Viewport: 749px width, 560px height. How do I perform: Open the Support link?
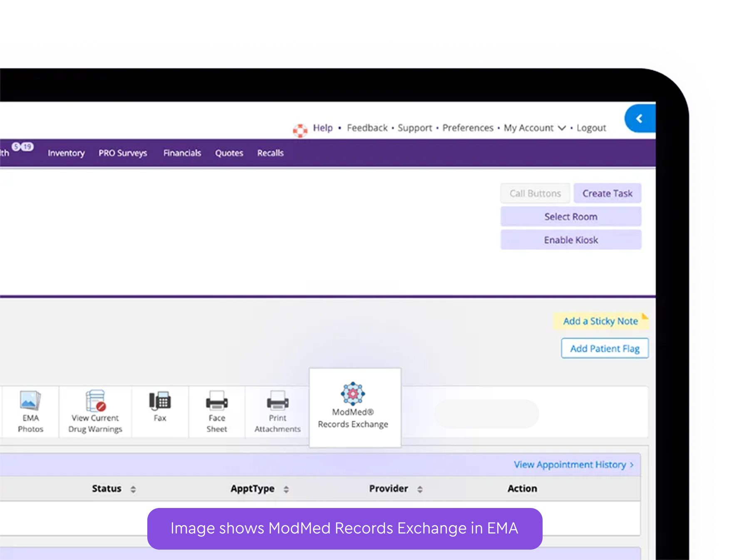[x=415, y=128]
